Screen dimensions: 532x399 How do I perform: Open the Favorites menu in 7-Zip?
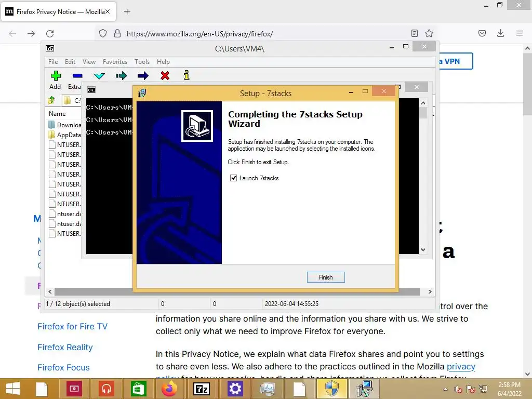click(x=115, y=62)
